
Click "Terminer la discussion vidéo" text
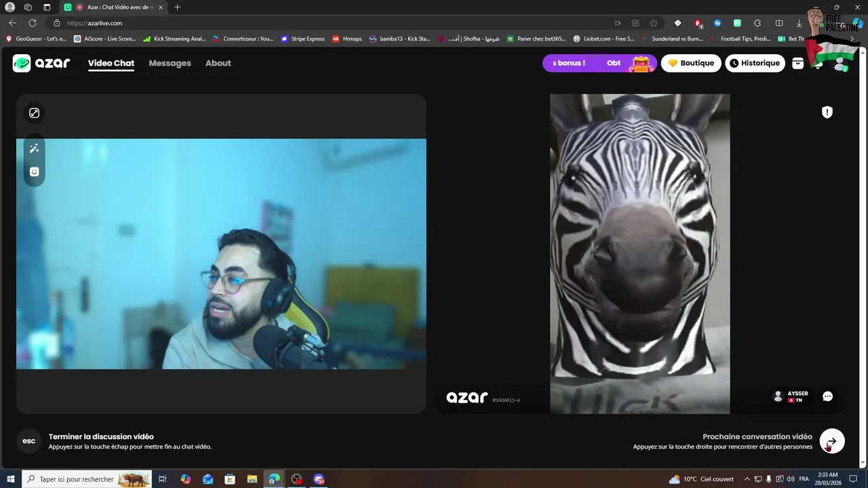tap(101, 436)
